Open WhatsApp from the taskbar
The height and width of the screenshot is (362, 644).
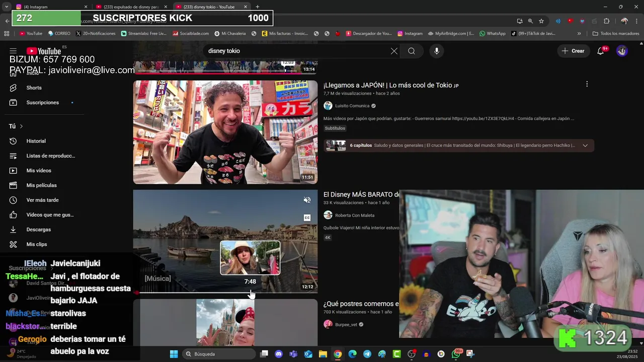456,354
